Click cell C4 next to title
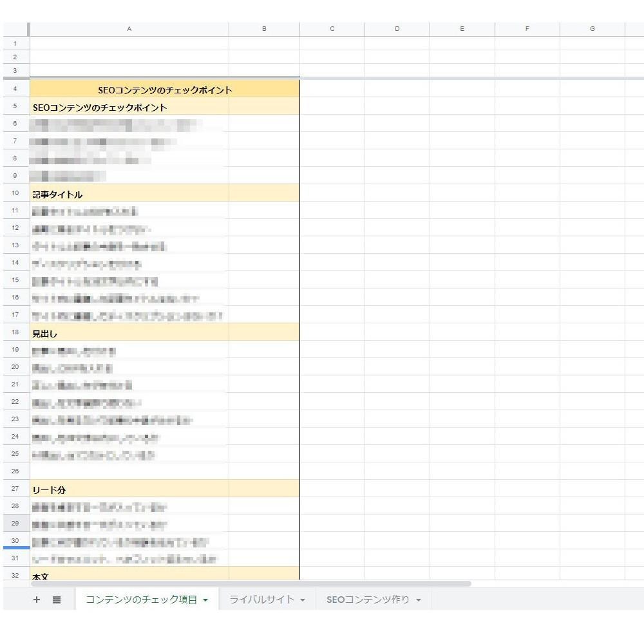 (332, 89)
